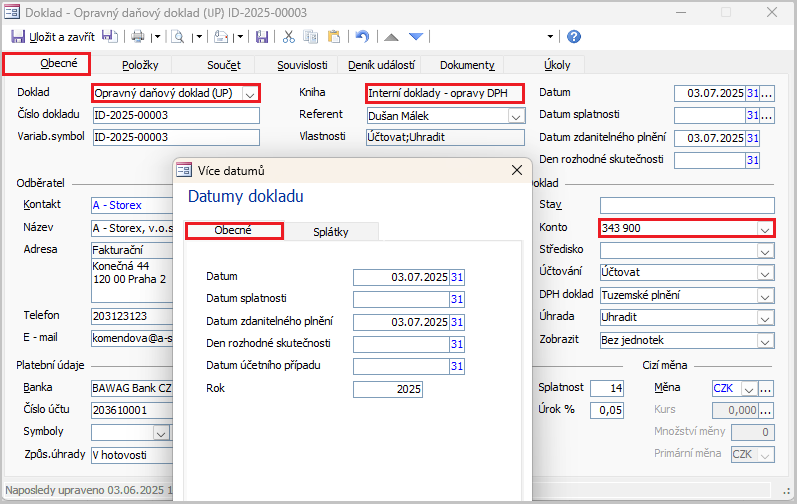Open calendar for main Datum splatnosti field
Screen dimensions: 797x504
[x=752, y=115]
